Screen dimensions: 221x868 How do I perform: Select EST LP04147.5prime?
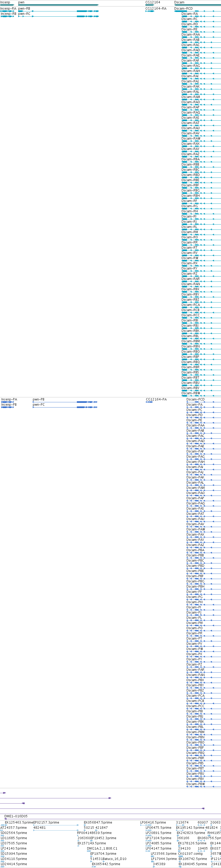158,849
